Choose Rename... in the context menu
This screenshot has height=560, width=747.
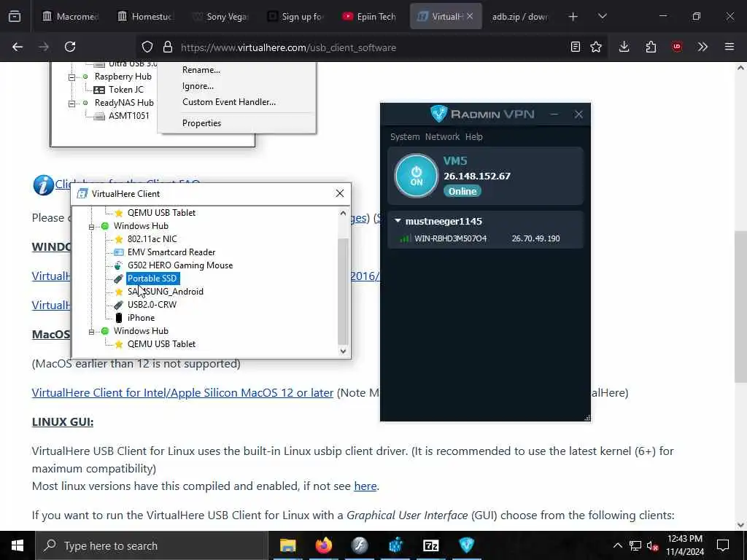201,70
